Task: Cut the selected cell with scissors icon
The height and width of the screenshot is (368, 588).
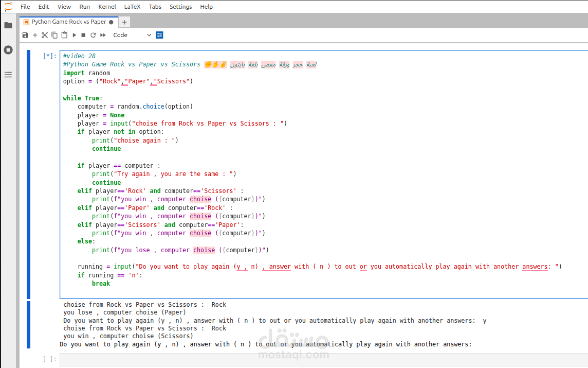Action: click(x=45, y=35)
